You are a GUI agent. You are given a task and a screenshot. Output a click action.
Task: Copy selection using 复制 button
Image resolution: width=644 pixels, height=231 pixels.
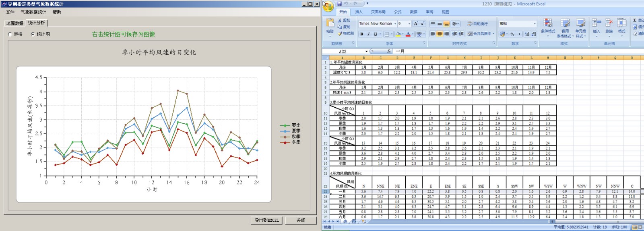(344, 27)
